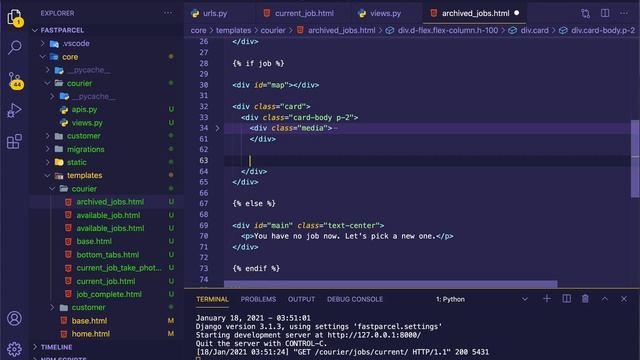Viewport: 640px width, 360px height.
Task: Open the Manage settings gear
Action: tap(14, 349)
